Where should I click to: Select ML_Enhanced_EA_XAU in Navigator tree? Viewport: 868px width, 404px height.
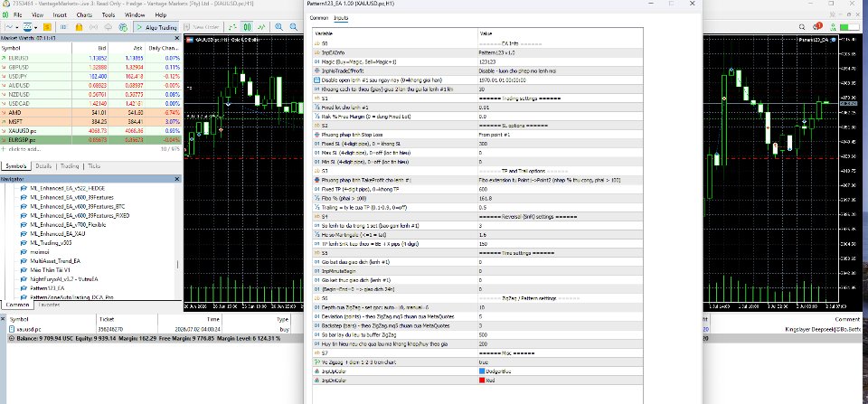point(56,233)
